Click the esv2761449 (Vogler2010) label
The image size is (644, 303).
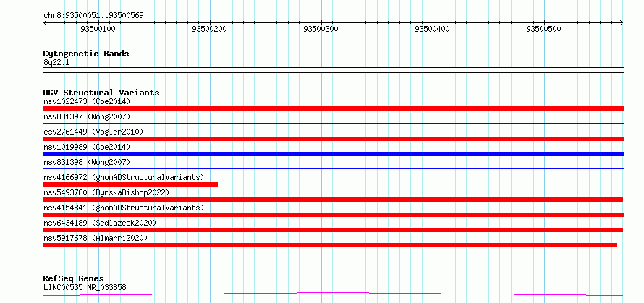click(93, 132)
